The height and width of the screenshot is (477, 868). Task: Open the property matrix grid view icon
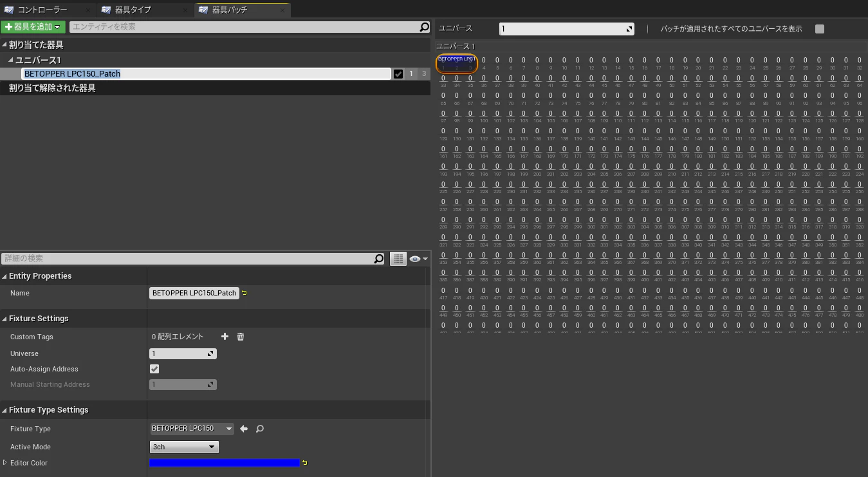pos(398,259)
